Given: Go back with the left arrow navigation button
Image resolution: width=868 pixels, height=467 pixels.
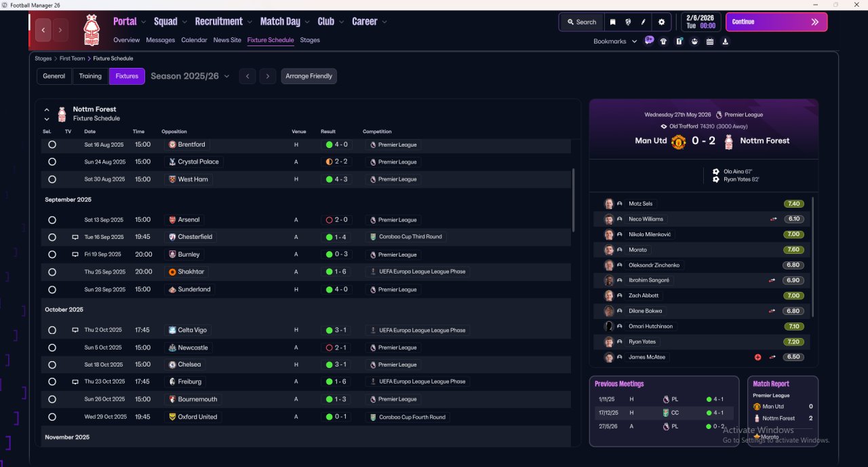Looking at the screenshot, I should [x=43, y=30].
